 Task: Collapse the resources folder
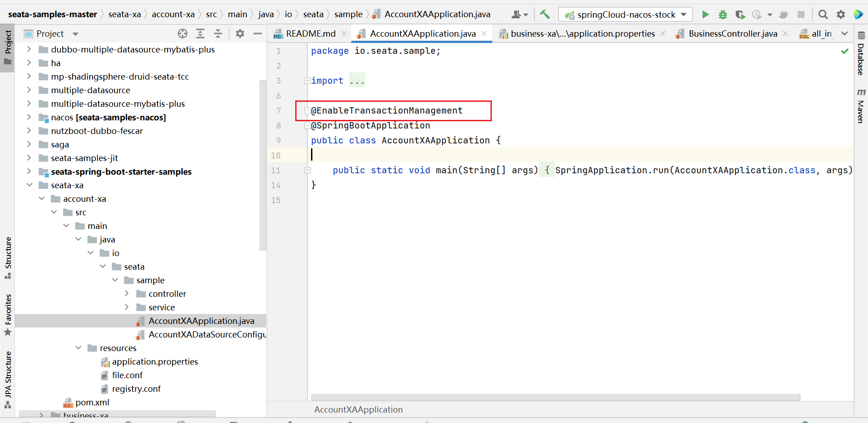pyautogui.click(x=78, y=348)
